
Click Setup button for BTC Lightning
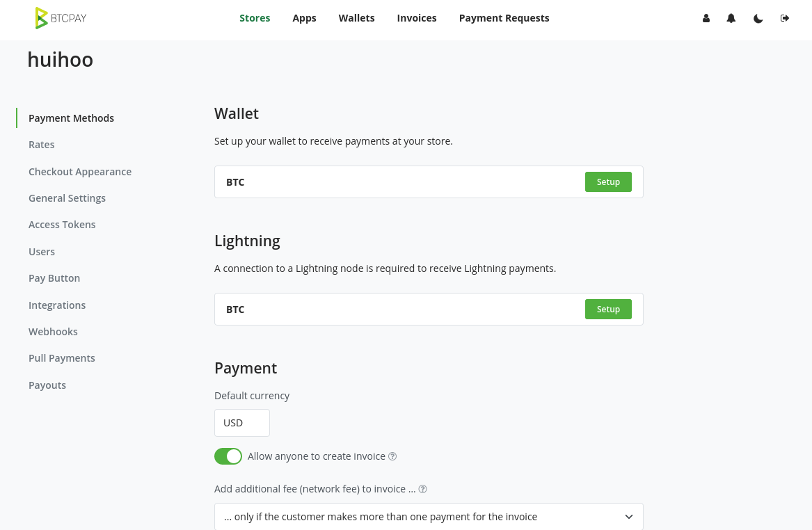click(608, 310)
